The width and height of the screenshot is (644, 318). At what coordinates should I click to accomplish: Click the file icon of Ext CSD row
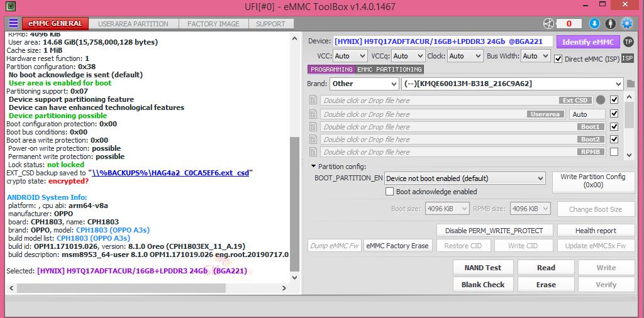pyautogui.click(x=313, y=100)
